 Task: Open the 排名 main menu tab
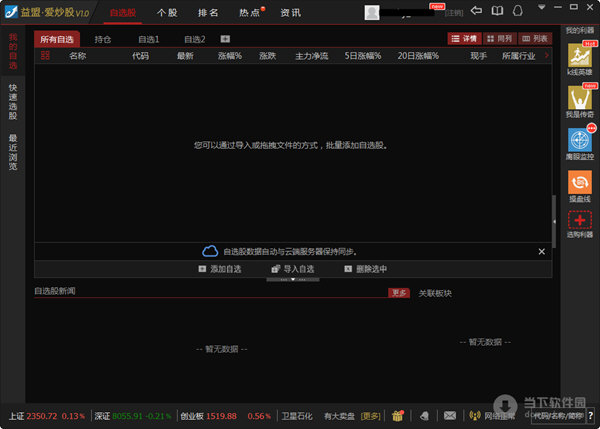208,13
